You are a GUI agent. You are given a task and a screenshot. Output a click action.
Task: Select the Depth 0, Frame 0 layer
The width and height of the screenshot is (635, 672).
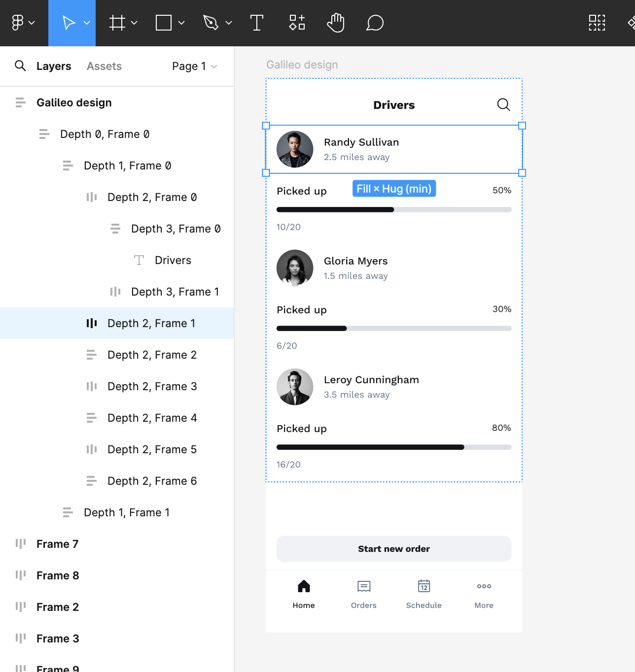pos(117,134)
